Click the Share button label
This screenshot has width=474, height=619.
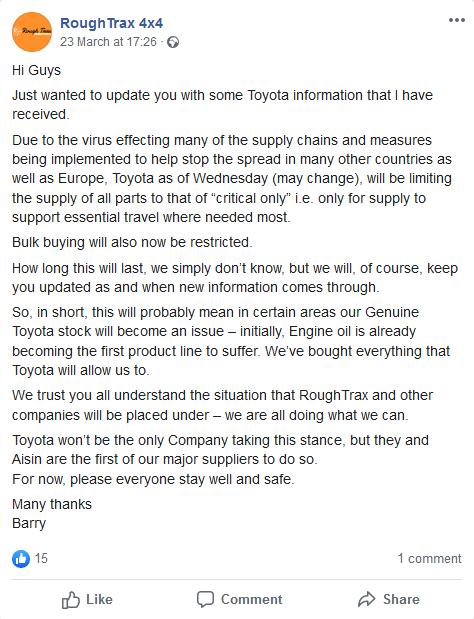401,599
